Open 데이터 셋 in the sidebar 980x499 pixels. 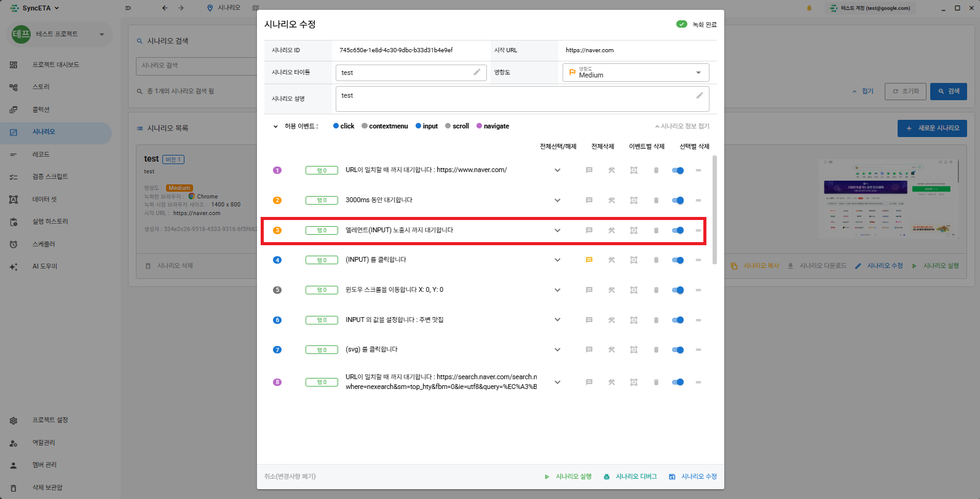tap(44, 199)
